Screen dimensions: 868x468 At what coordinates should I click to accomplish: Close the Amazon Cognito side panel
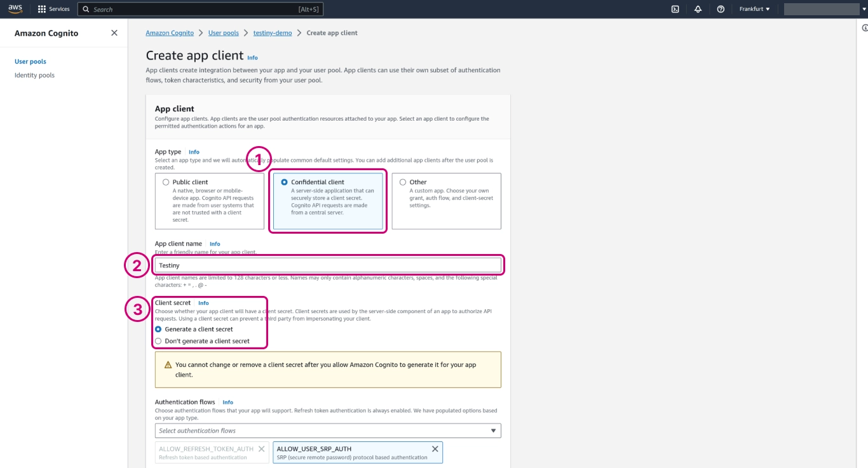[x=114, y=33]
